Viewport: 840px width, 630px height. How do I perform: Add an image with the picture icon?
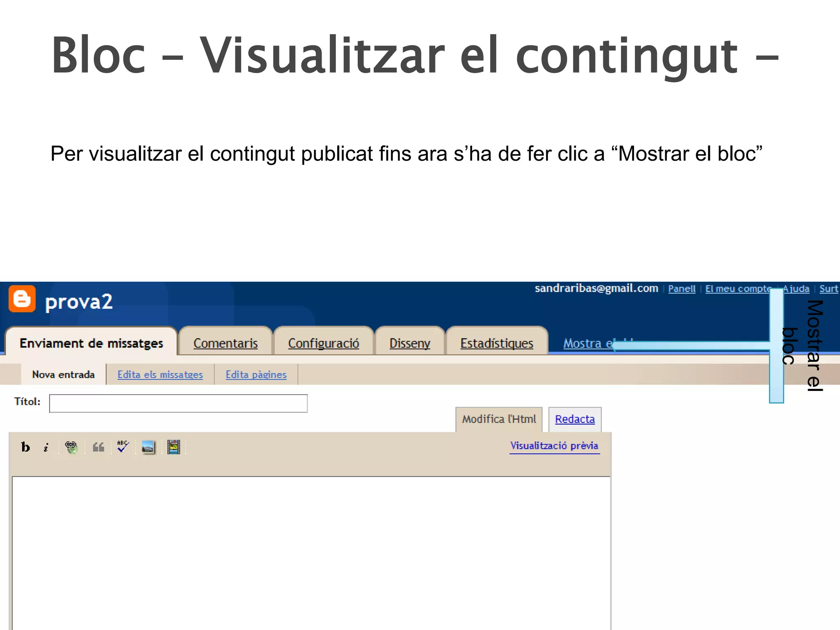(x=148, y=447)
